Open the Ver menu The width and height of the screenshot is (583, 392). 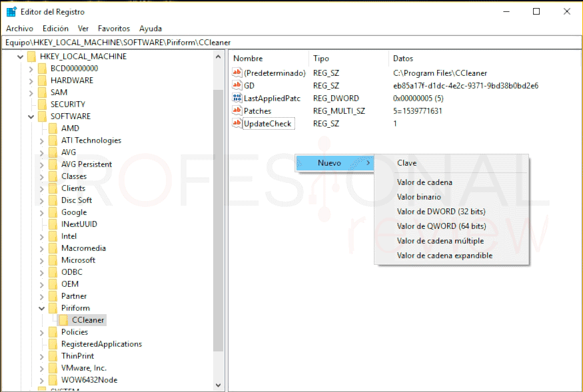83,29
